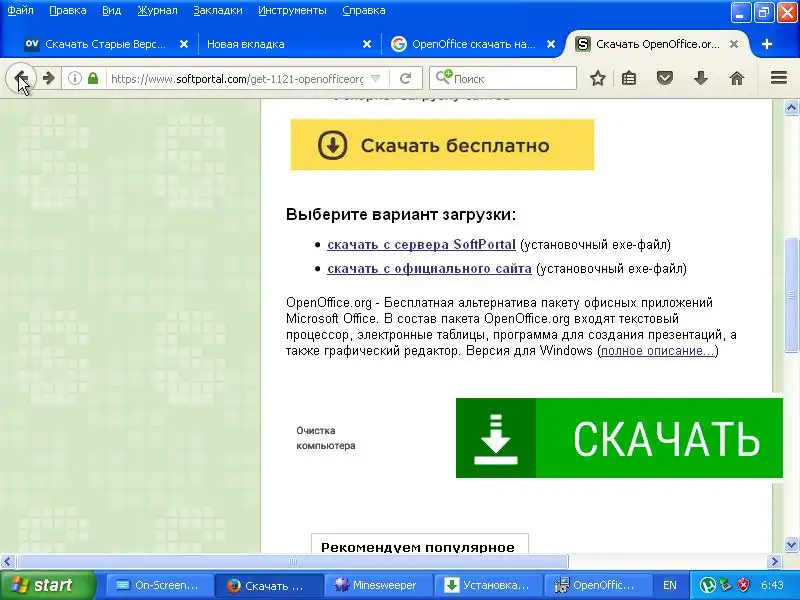Open the Файл menu
This screenshot has height=600, width=800.
click(x=20, y=10)
